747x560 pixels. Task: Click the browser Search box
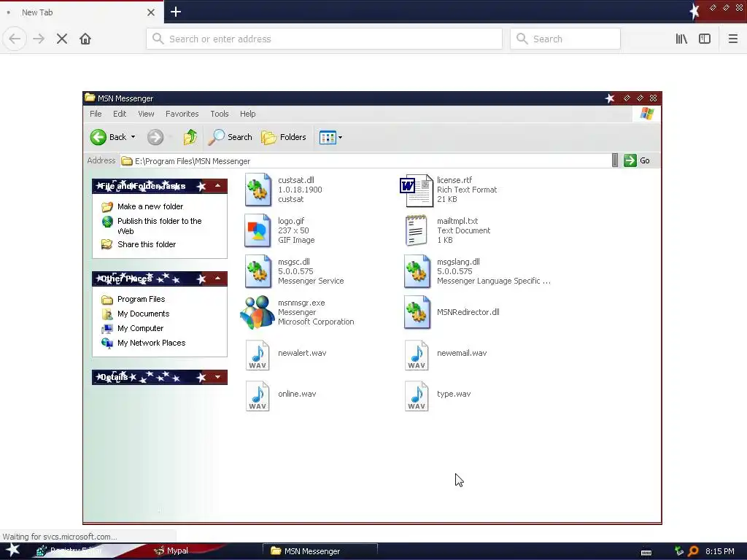[x=565, y=39]
